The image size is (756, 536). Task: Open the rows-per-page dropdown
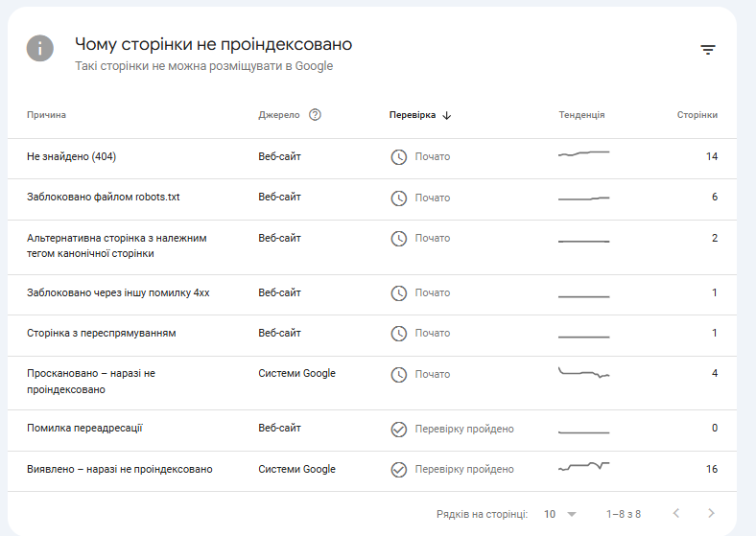tap(560, 514)
